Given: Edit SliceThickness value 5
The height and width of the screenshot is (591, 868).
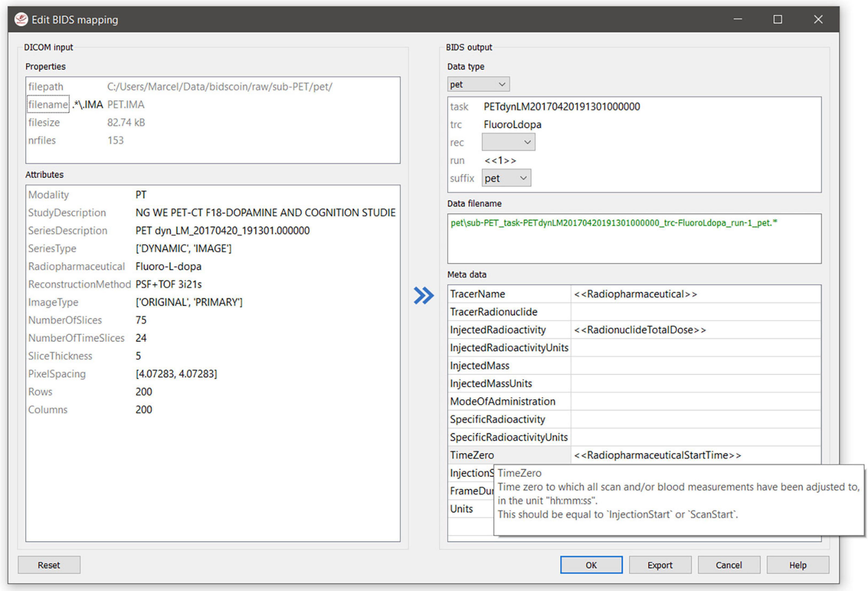Looking at the screenshot, I should 138,356.
